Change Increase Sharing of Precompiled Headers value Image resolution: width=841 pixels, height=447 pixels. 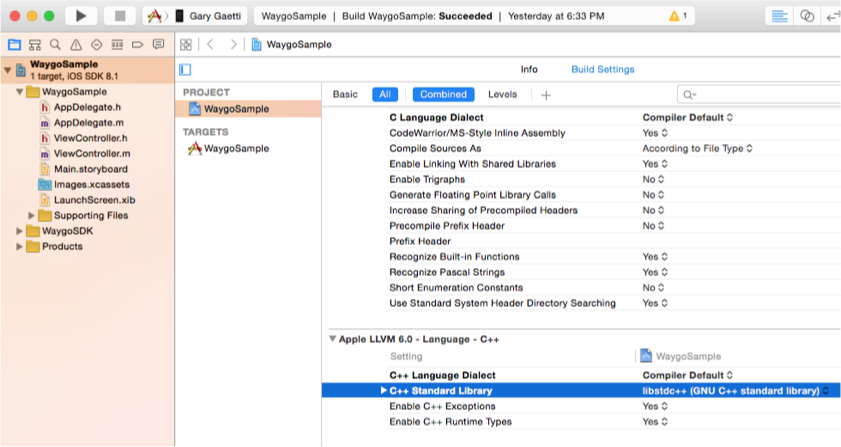[x=653, y=211]
